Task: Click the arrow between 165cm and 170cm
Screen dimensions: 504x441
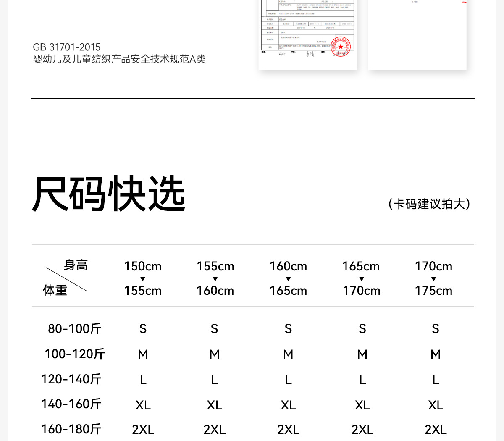Action: point(361,279)
